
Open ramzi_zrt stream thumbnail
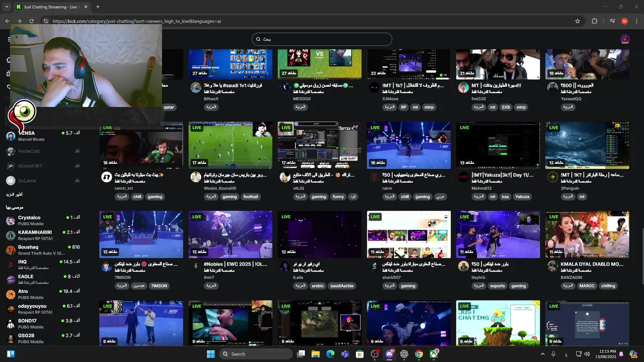[141, 145]
